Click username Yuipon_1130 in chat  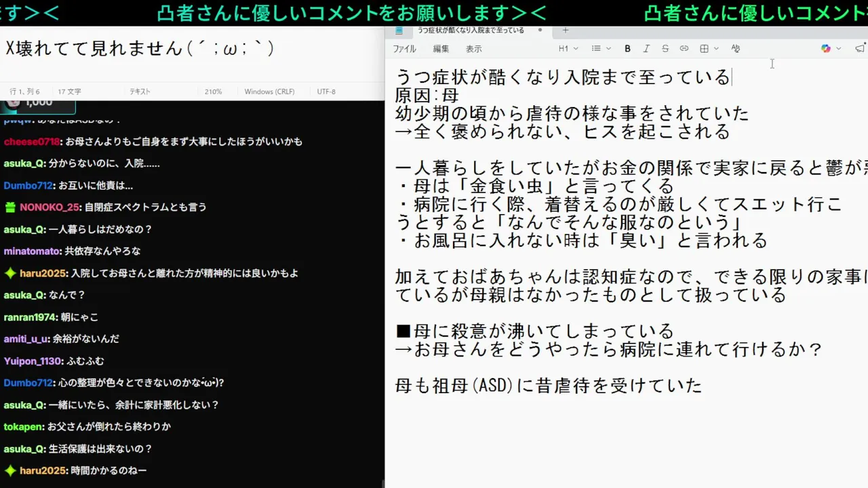pyautogui.click(x=33, y=361)
